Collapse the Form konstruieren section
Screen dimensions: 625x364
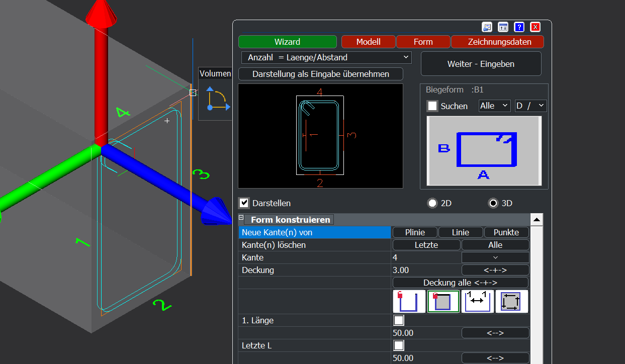tap(241, 218)
